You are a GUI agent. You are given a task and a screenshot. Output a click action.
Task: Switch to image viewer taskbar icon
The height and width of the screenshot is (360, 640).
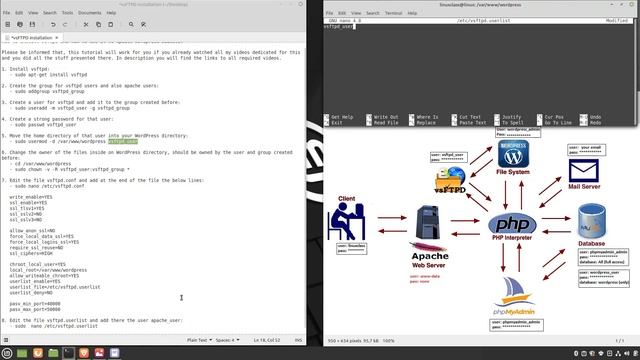99,353
